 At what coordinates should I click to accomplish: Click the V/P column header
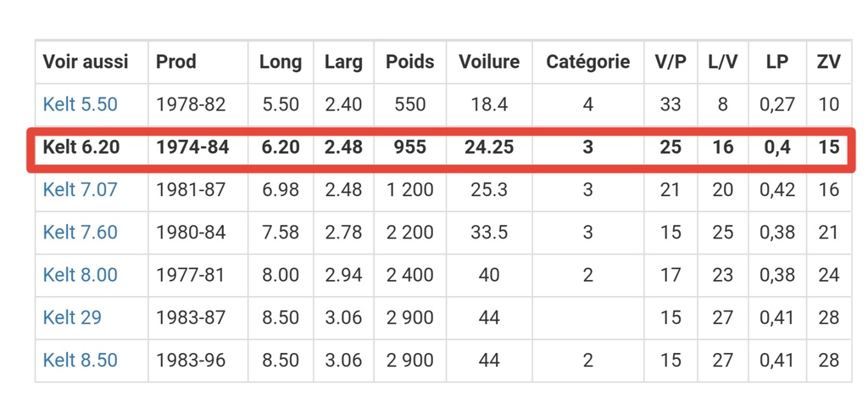coord(670,62)
